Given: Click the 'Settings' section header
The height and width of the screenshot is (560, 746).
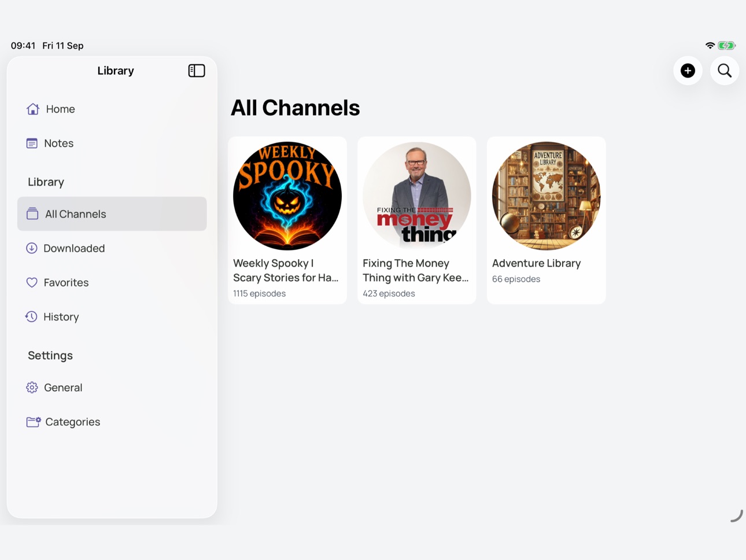Looking at the screenshot, I should [x=50, y=355].
